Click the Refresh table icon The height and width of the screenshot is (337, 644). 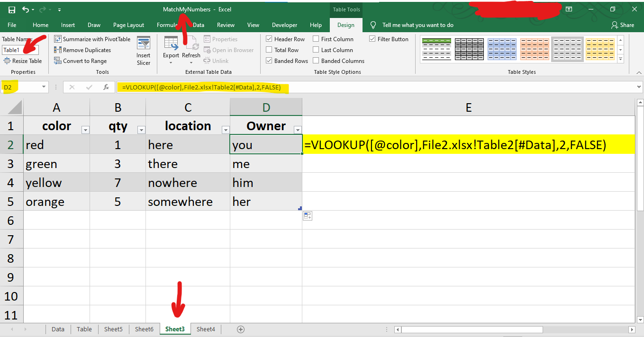point(191,43)
